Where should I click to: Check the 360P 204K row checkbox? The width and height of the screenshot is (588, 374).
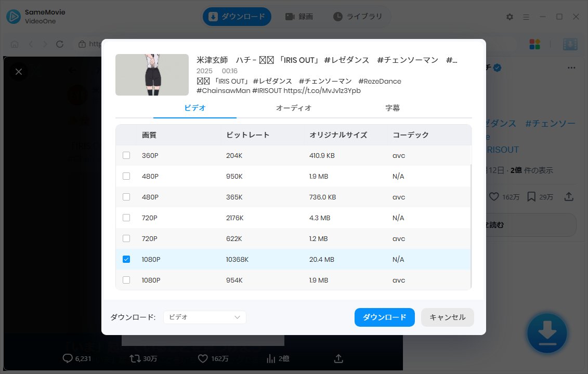coord(126,155)
